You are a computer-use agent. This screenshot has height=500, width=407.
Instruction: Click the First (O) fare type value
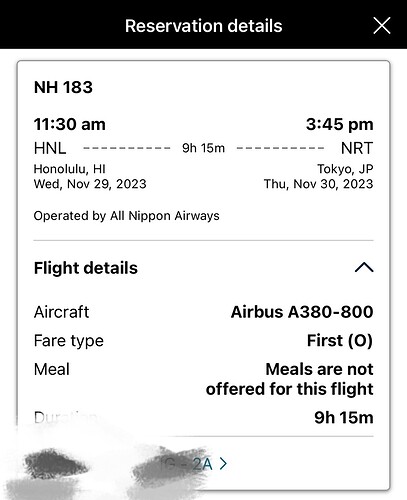(x=340, y=341)
